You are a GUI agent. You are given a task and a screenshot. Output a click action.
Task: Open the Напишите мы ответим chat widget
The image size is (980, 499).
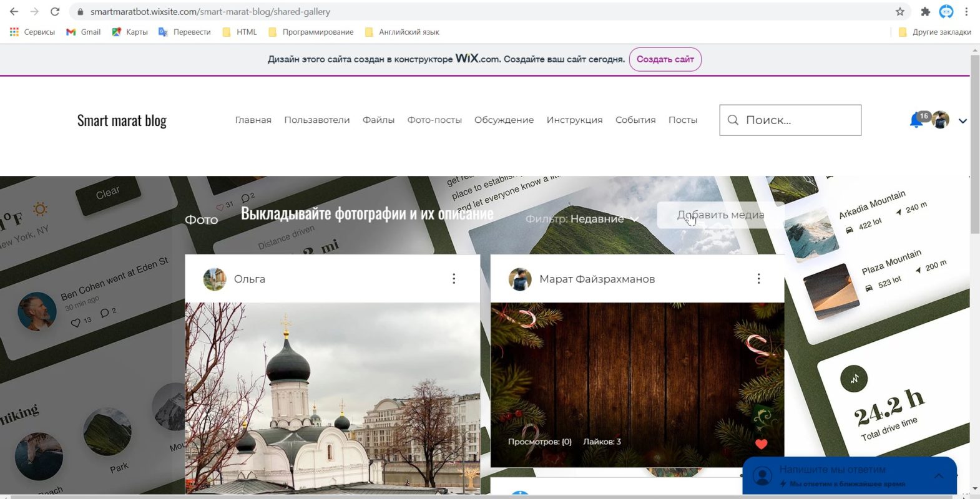tap(850, 475)
